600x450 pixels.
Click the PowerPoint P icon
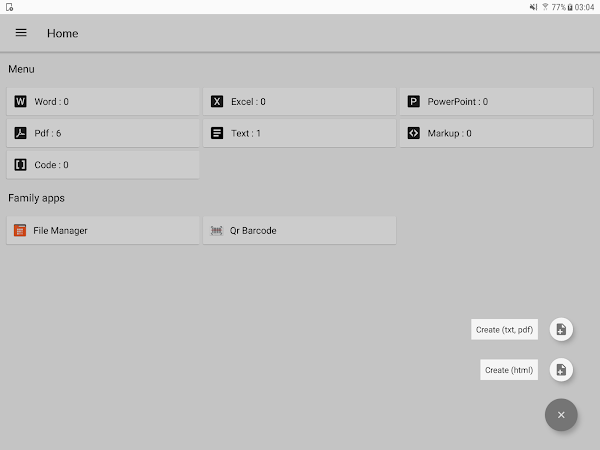pos(414,101)
